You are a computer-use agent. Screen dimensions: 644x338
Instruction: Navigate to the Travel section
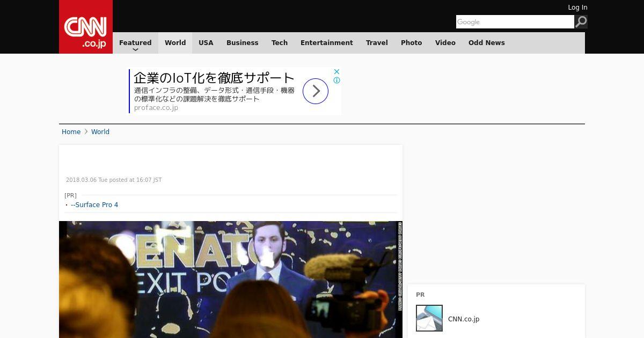pos(377,43)
